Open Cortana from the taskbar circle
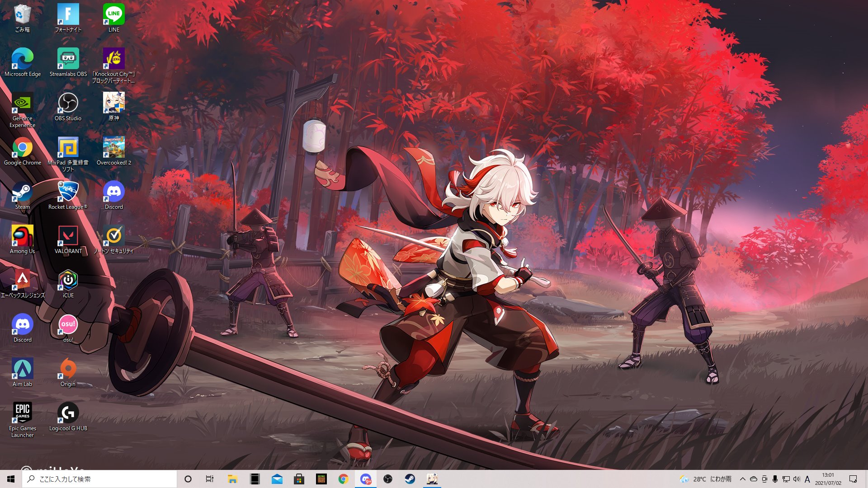The image size is (868, 488). point(188,479)
